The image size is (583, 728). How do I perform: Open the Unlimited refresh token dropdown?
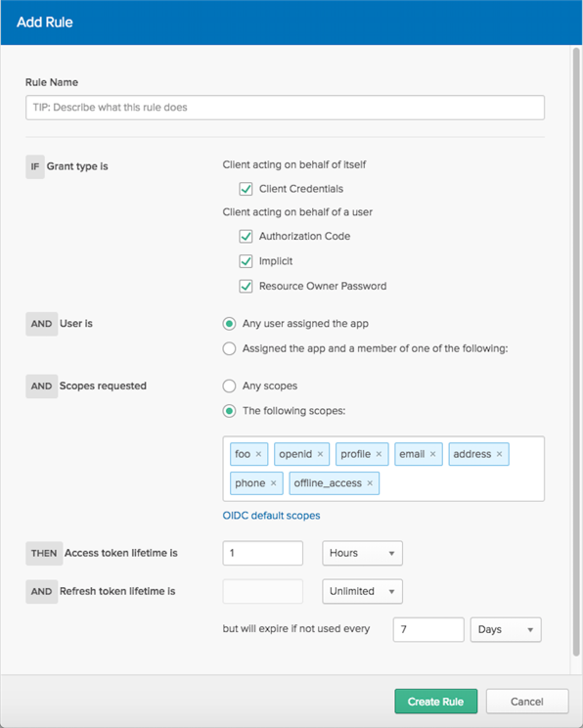point(362,591)
